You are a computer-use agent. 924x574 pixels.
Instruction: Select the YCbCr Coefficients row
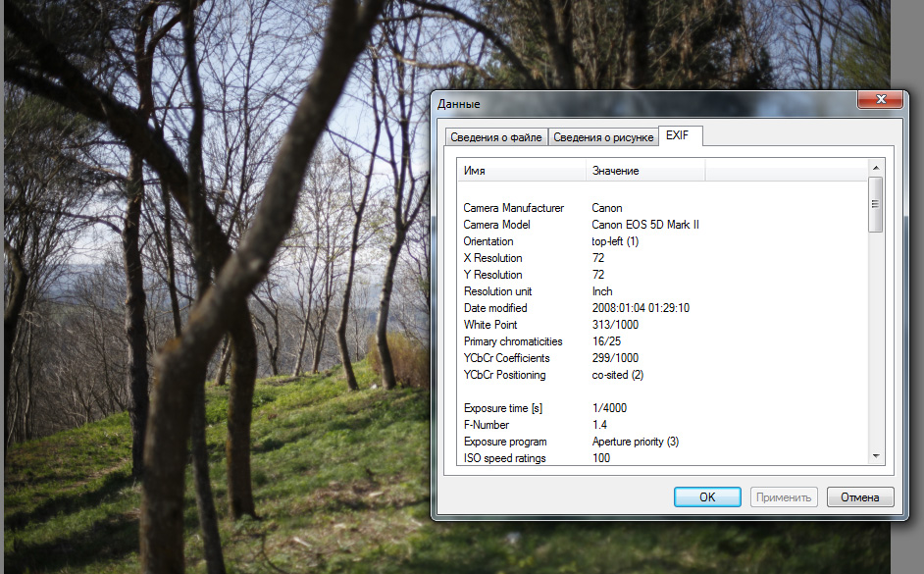(663, 358)
